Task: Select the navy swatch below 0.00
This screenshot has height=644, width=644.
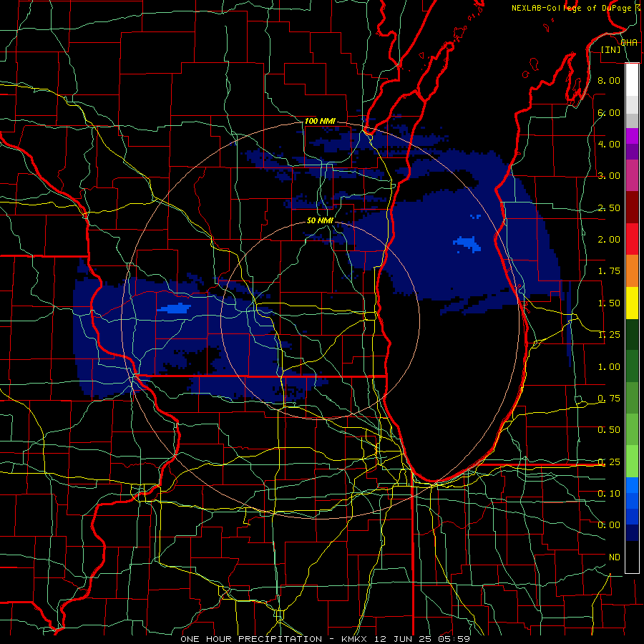Action: point(632,533)
